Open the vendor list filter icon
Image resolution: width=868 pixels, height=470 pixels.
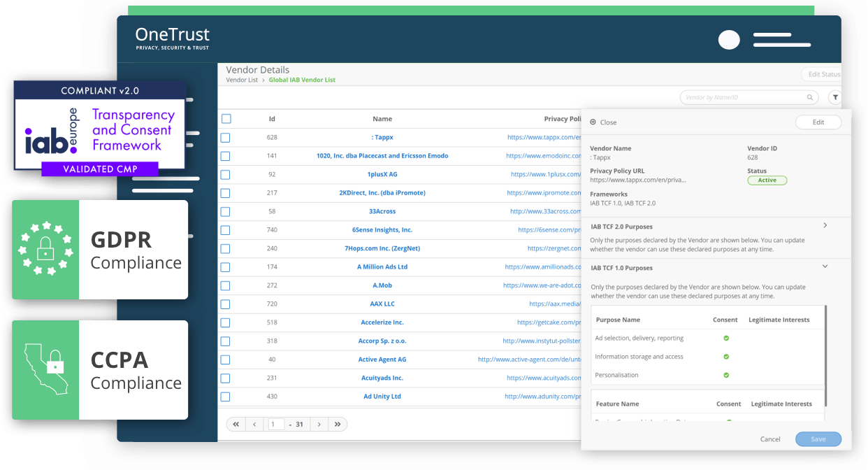(x=834, y=98)
